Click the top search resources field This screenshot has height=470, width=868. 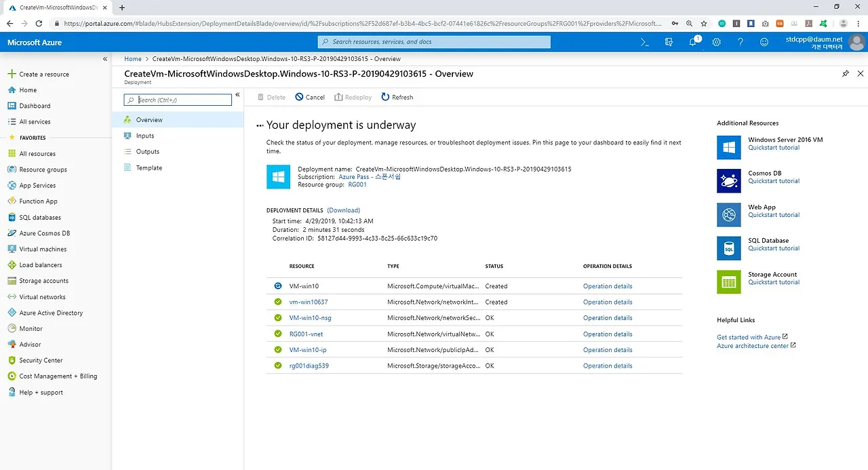click(434, 42)
